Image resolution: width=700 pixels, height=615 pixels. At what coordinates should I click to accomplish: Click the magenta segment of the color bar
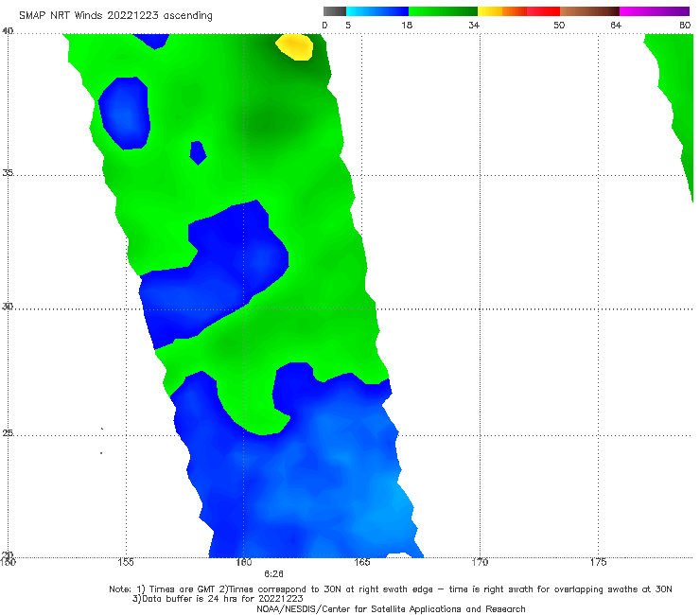pos(655,11)
